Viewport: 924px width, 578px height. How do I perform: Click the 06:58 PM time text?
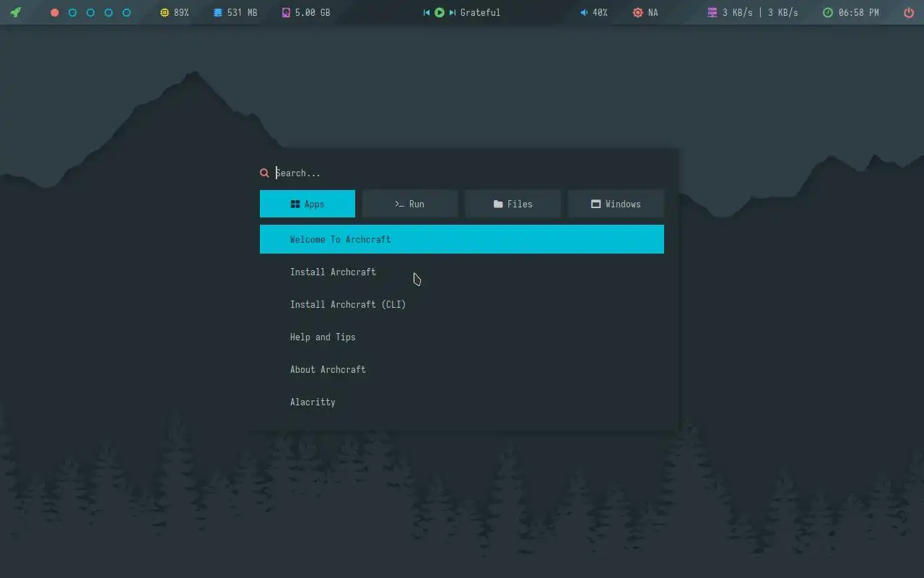coord(859,12)
